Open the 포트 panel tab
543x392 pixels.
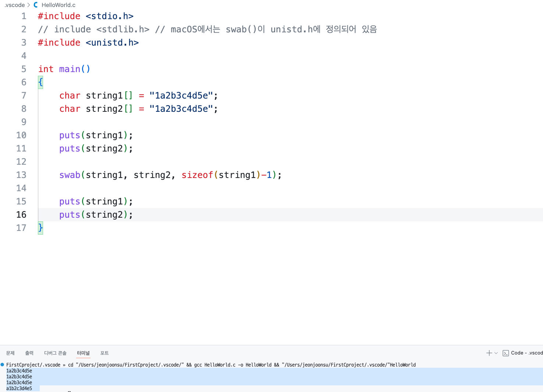[x=104, y=353]
